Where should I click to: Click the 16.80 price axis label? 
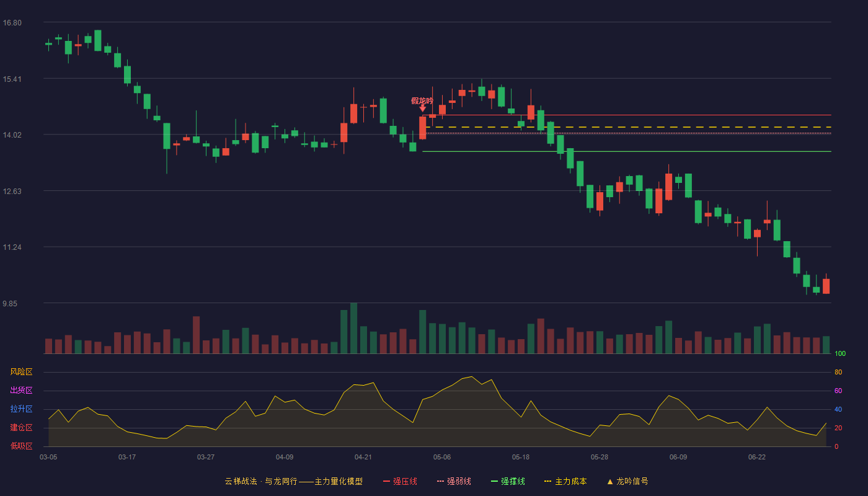point(12,23)
